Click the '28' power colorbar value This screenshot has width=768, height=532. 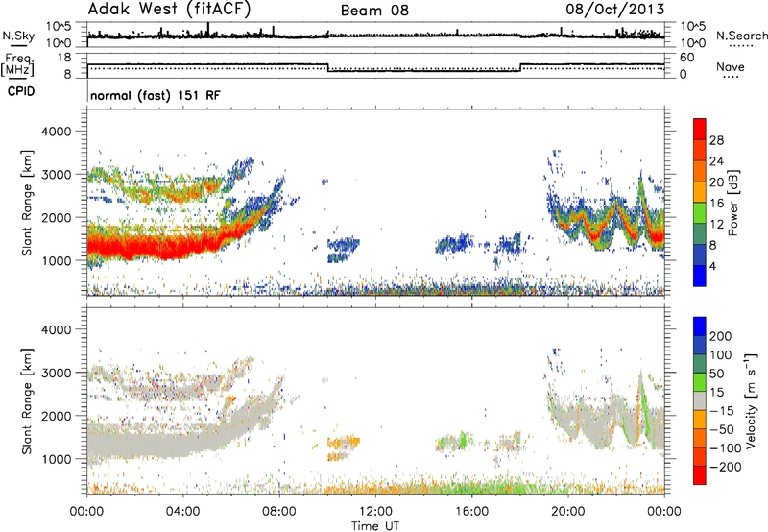(716, 140)
